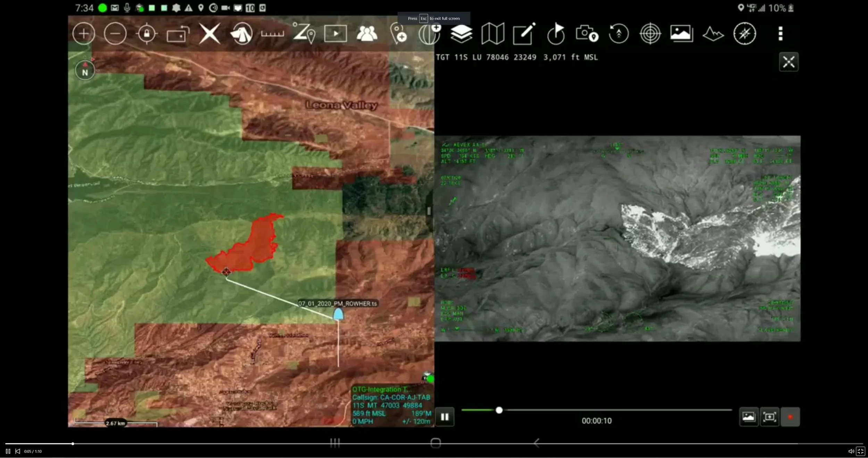Seek using the video feed slider knob
Screen dimensions: 868x458
(x=499, y=410)
